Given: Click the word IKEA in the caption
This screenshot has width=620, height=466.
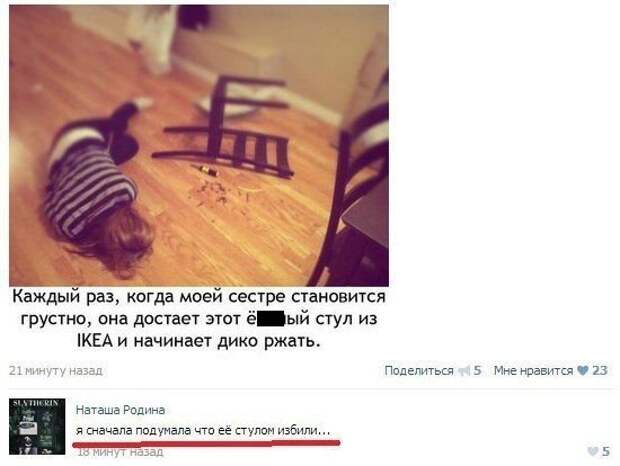Looking at the screenshot, I should pos(95,341).
